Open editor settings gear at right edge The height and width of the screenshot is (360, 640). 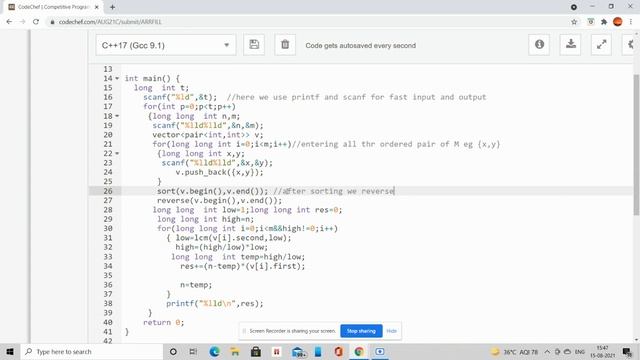click(x=630, y=44)
